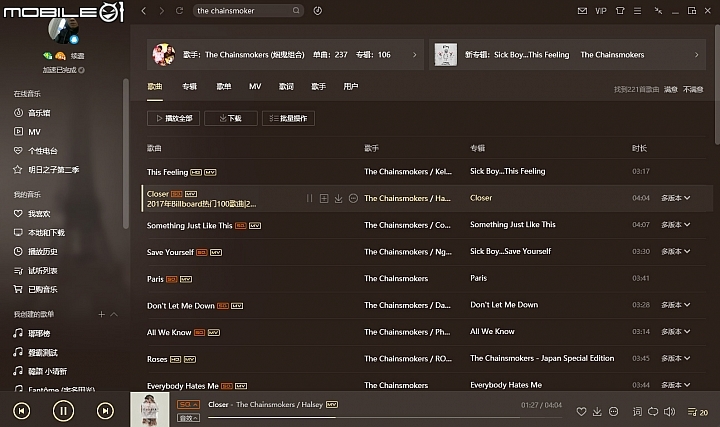Image resolution: width=720 pixels, height=427 pixels.
Task: Skip to the next track
Action: coord(105,410)
